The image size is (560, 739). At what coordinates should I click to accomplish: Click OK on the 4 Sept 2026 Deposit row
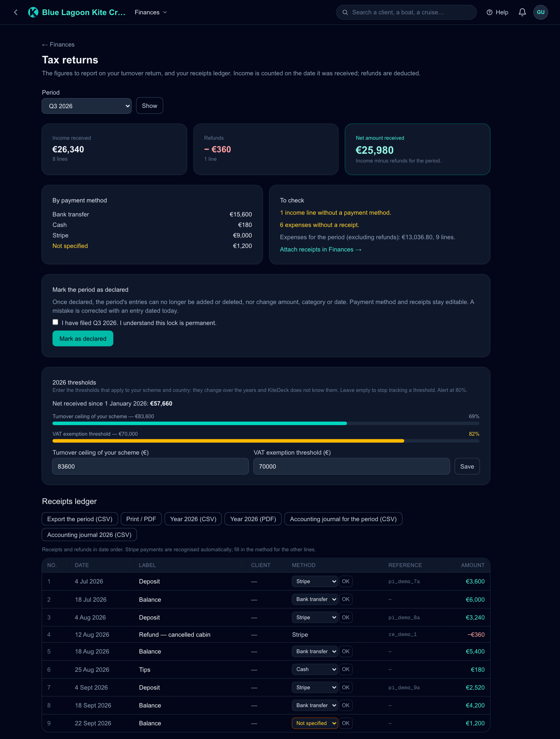pos(346,688)
